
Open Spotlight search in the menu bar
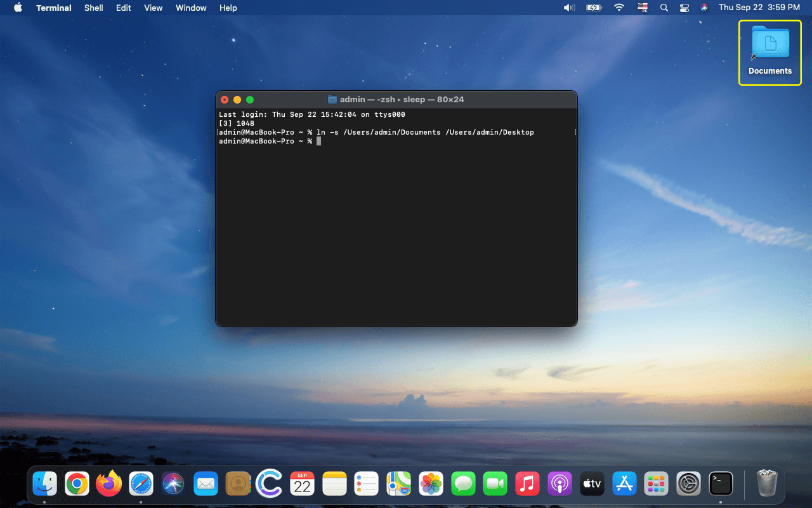(664, 8)
